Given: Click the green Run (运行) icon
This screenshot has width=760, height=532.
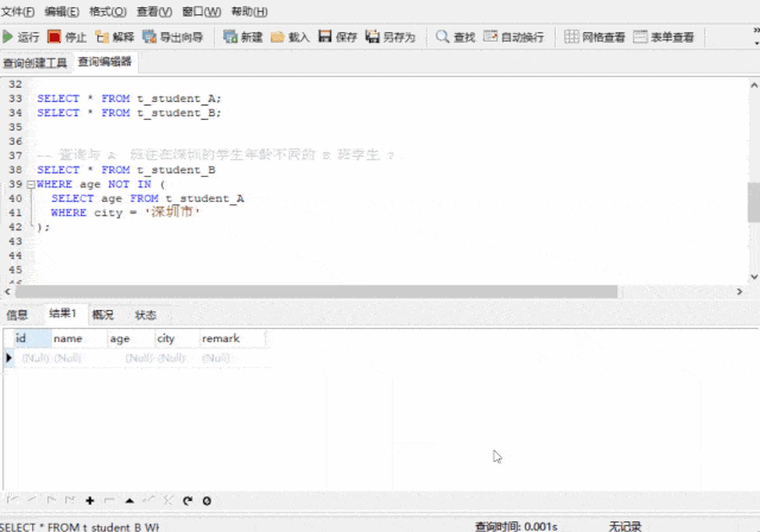Looking at the screenshot, I should tap(8, 36).
